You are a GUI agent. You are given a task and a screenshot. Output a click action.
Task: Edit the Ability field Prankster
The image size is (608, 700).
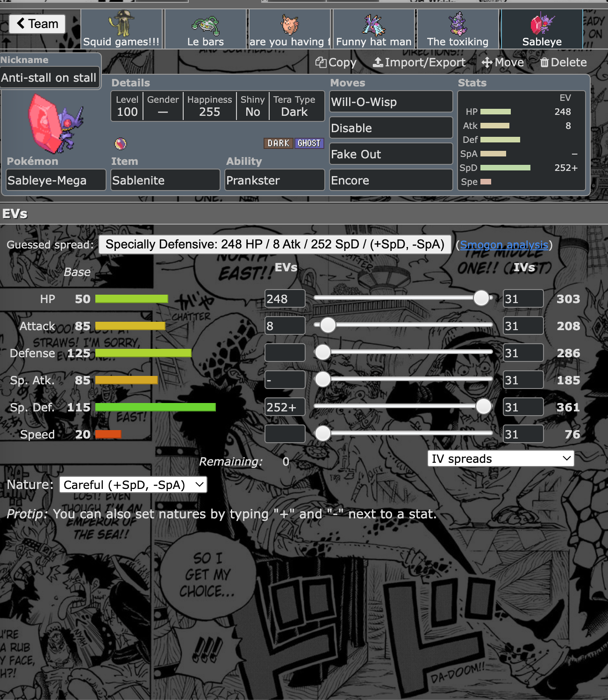tap(275, 180)
